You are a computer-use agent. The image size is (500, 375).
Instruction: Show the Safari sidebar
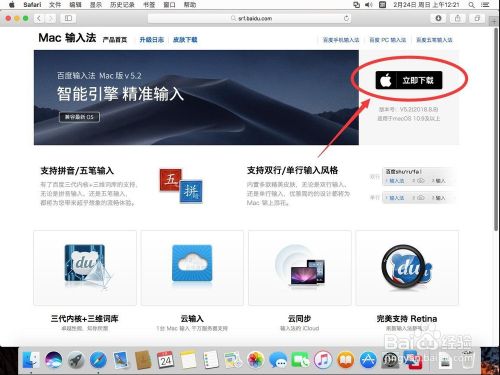pos(68,18)
